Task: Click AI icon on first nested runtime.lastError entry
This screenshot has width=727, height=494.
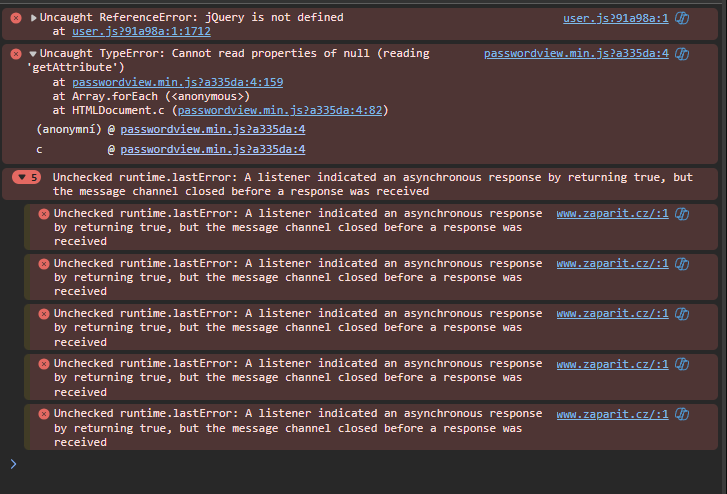Action: point(682,214)
